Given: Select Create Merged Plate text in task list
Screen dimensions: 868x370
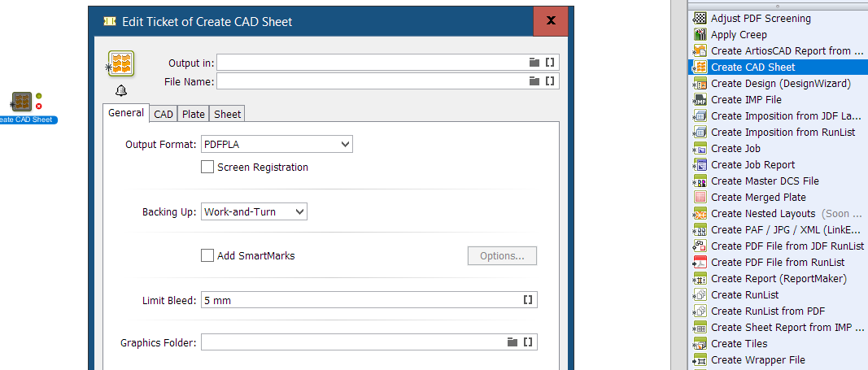Looking at the screenshot, I should [758, 197].
